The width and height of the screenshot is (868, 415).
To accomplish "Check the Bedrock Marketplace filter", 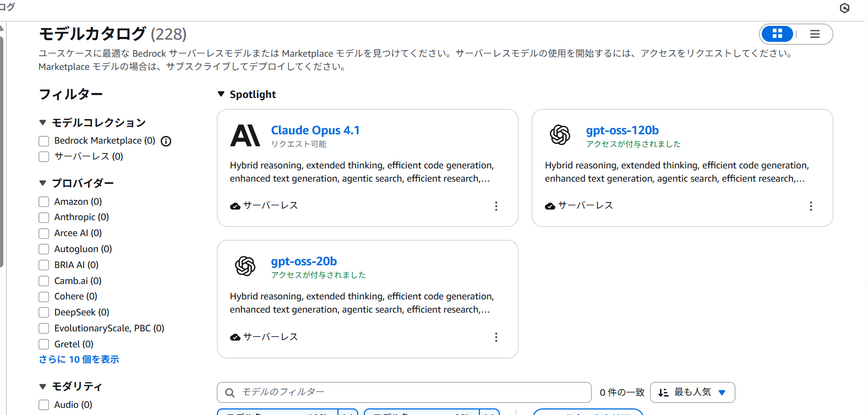I will pos(44,141).
